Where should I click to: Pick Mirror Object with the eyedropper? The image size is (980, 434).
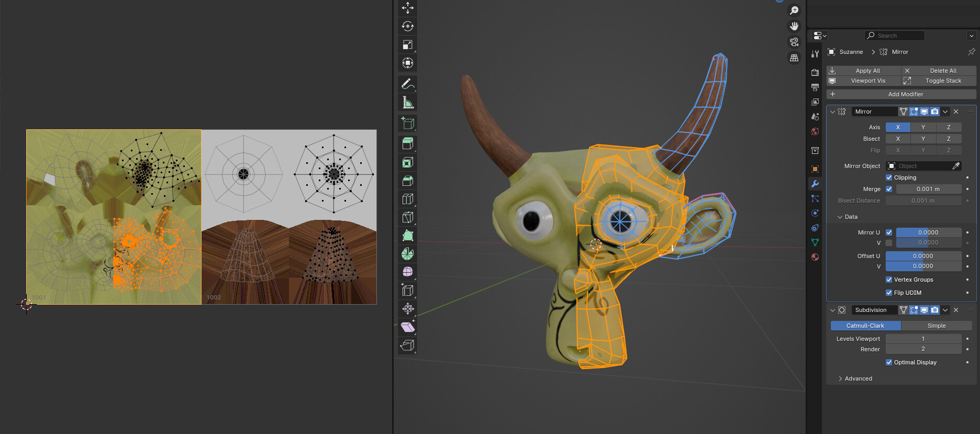(x=956, y=166)
